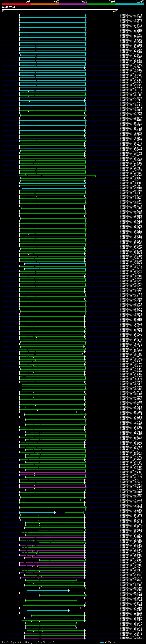Select hit UniRef100_P26571
The height and width of the screenshot is (644, 146).
[x=131, y=633]
